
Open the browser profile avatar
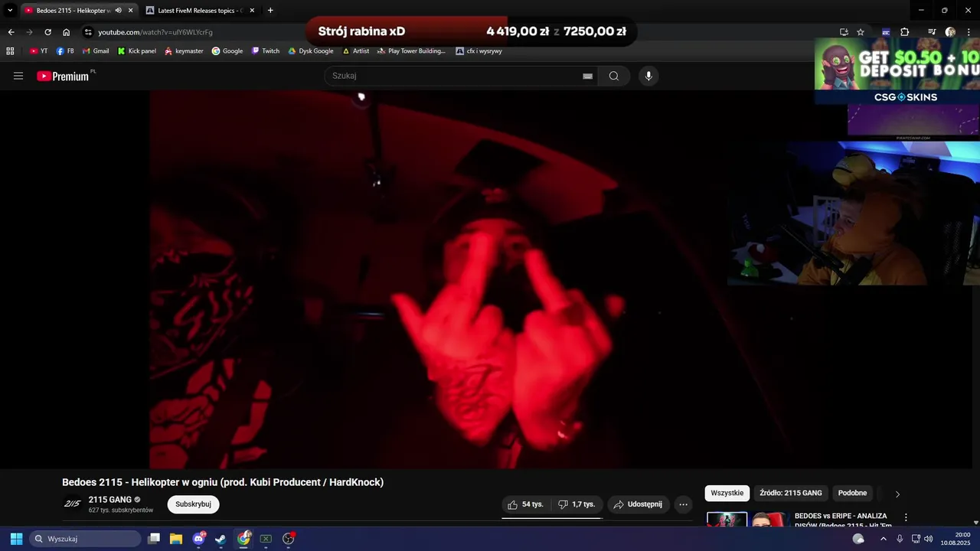point(950,32)
